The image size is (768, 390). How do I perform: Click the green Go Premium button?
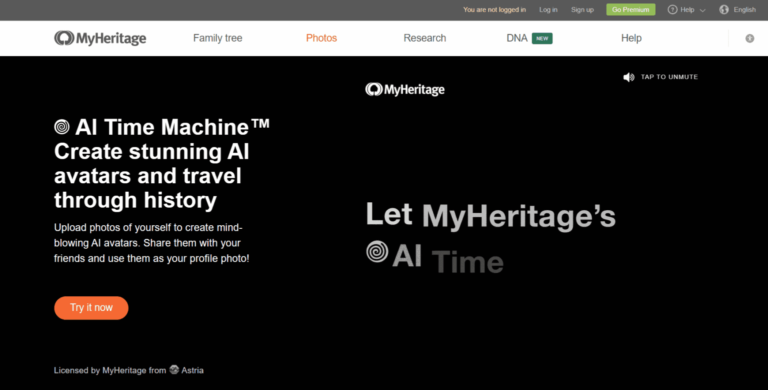630,10
